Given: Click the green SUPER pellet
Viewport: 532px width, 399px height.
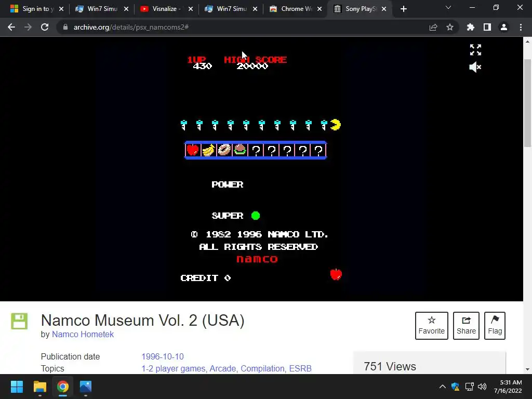Looking at the screenshot, I should point(256,216).
